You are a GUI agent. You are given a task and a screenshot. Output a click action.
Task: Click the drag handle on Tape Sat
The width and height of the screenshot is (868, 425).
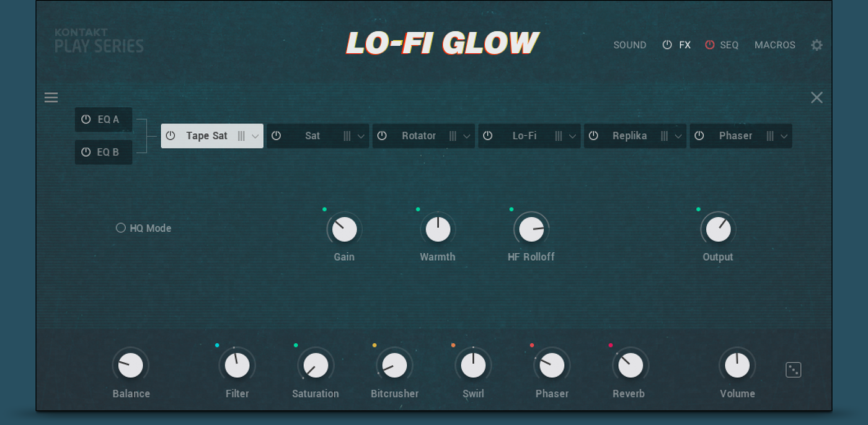click(x=241, y=136)
